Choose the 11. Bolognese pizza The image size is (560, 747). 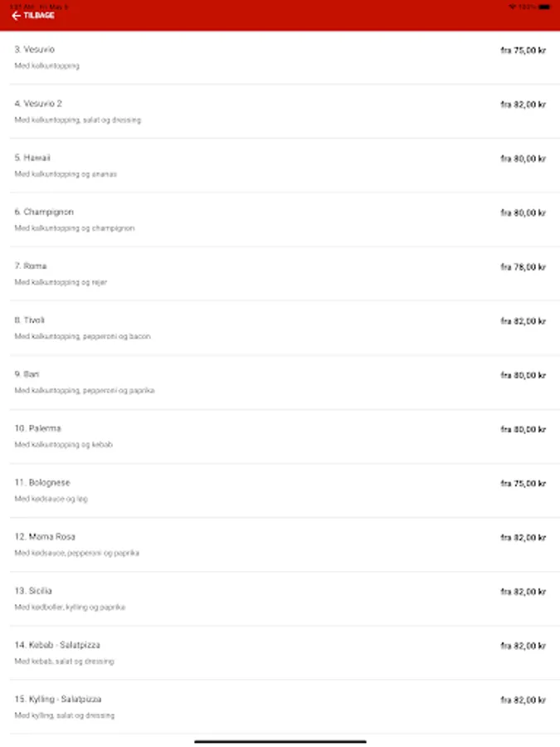coord(280,490)
